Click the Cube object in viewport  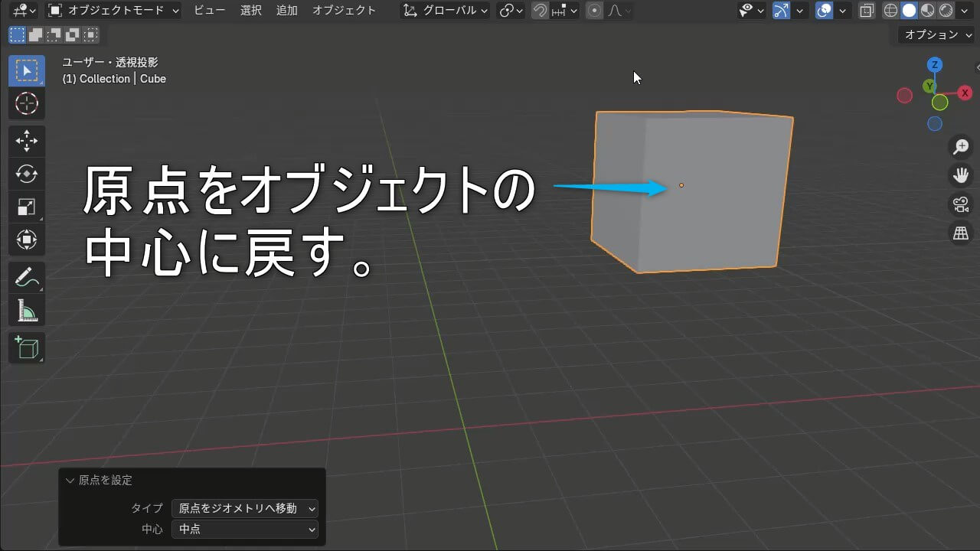click(691, 191)
